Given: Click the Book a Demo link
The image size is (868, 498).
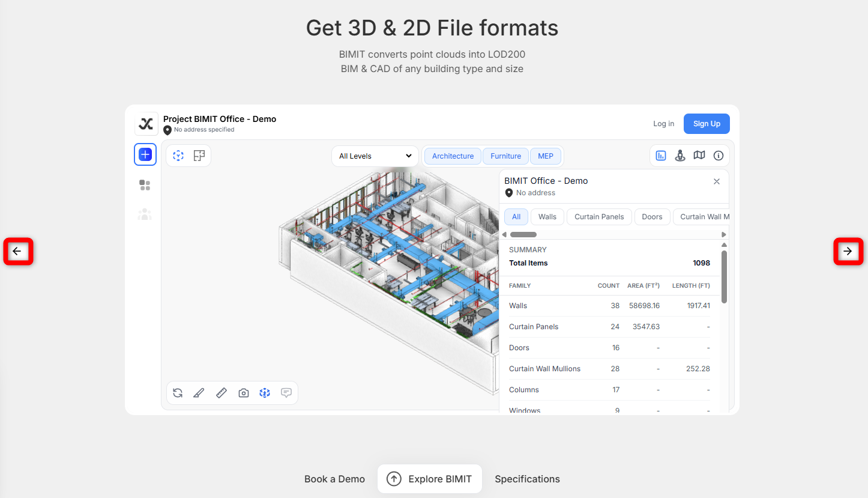Looking at the screenshot, I should 334,479.
